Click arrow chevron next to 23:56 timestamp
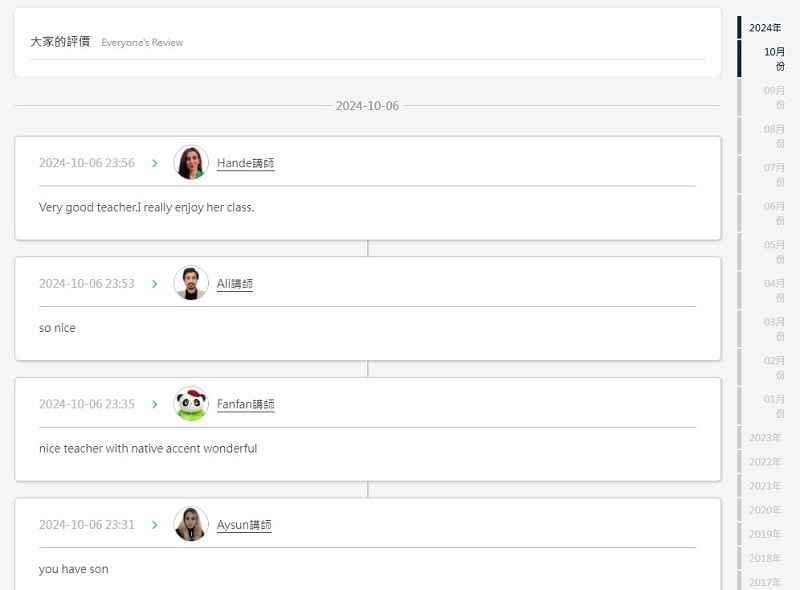The height and width of the screenshot is (590, 800). point(155,163)
